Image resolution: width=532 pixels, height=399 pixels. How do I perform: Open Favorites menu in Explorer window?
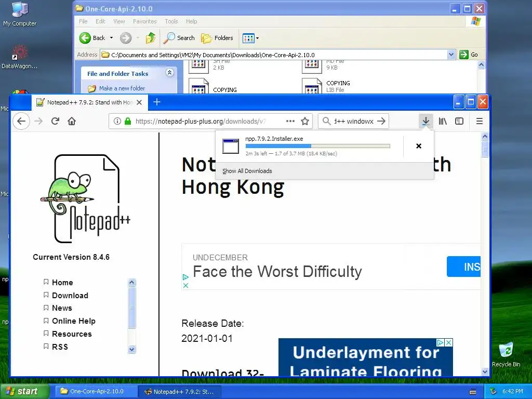(145, 21)
